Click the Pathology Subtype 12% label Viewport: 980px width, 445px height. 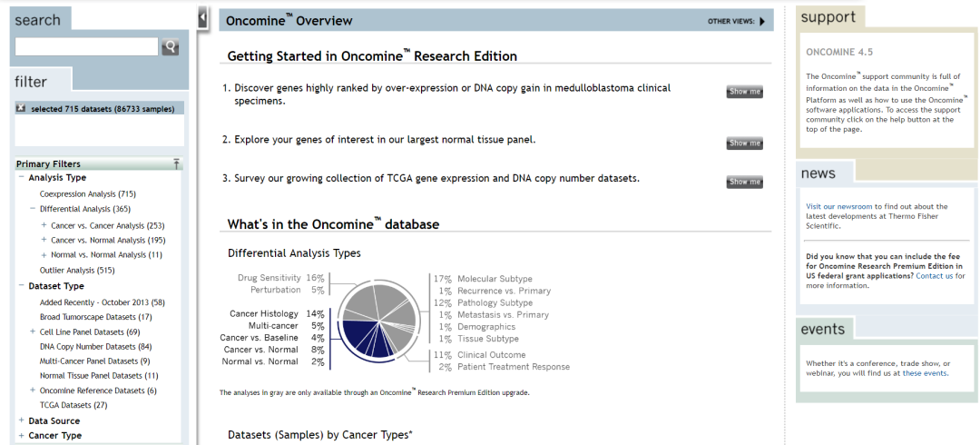(x=483, y=303)
